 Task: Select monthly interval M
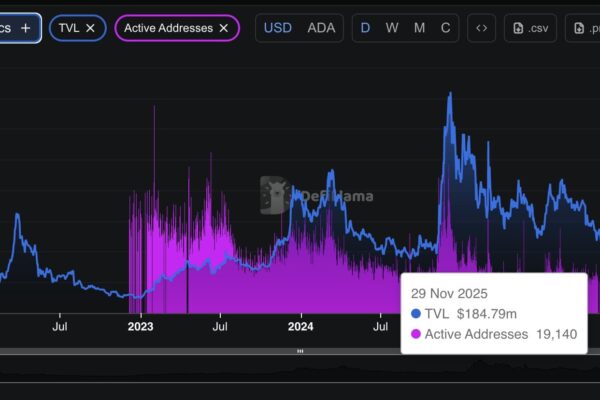pyautogui.click(x=419, y=28)
